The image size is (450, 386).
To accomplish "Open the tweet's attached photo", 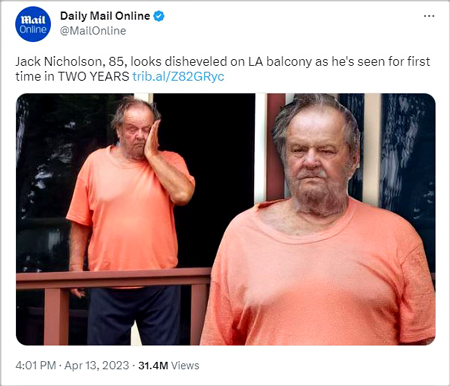I will tap(226, 219).
